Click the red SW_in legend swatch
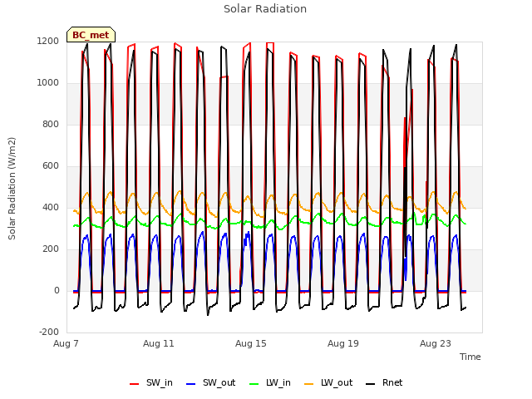The height and width of the screenshot is (399, 532). tap(135, 384)
